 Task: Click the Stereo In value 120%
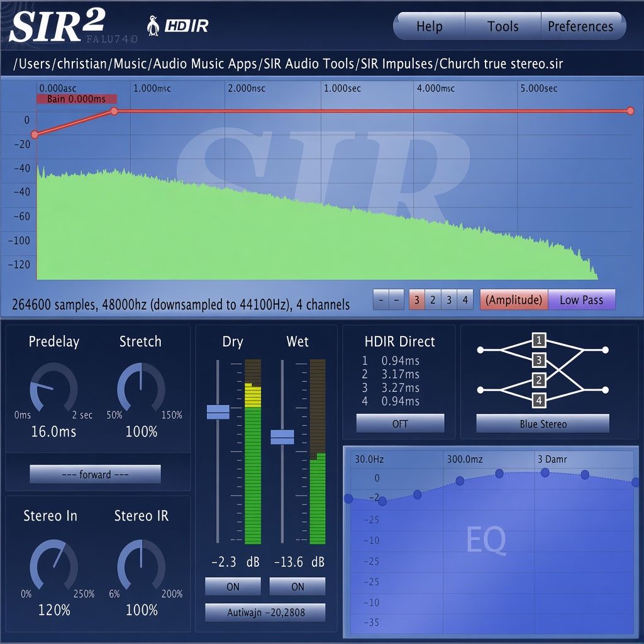tap(54, 610)
